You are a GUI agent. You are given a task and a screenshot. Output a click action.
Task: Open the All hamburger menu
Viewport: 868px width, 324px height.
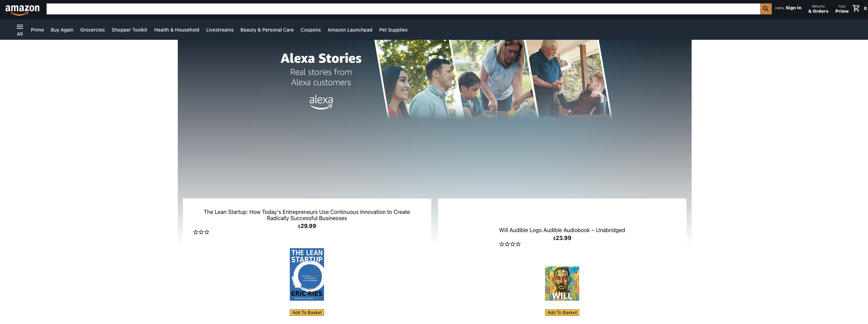coord(20,30)
